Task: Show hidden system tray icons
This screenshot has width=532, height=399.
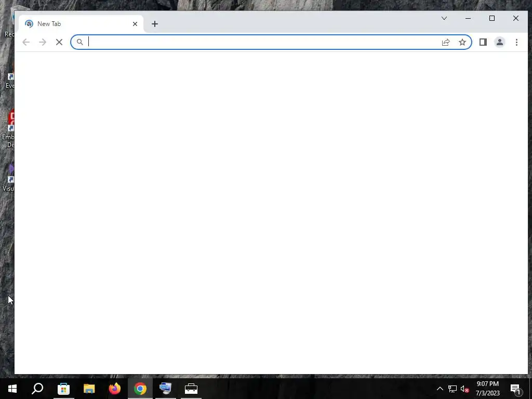Action: click(440, 389)
